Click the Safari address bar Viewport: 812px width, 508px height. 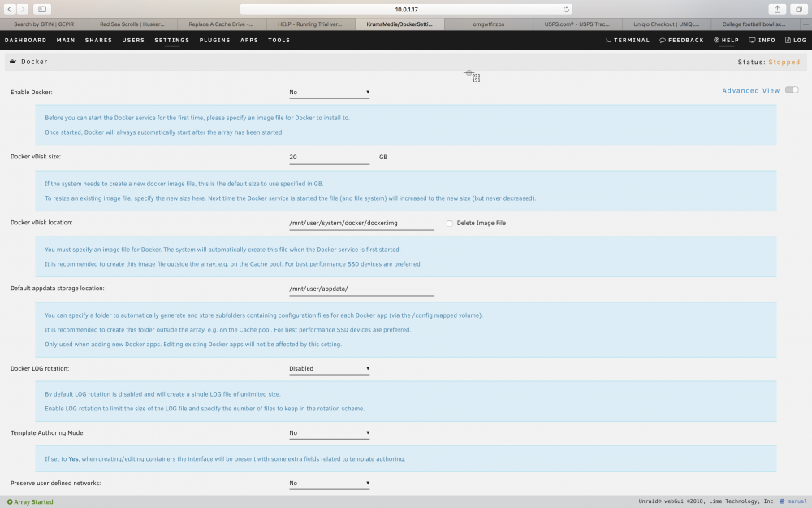pyautogui.click(x=407, y=9)
